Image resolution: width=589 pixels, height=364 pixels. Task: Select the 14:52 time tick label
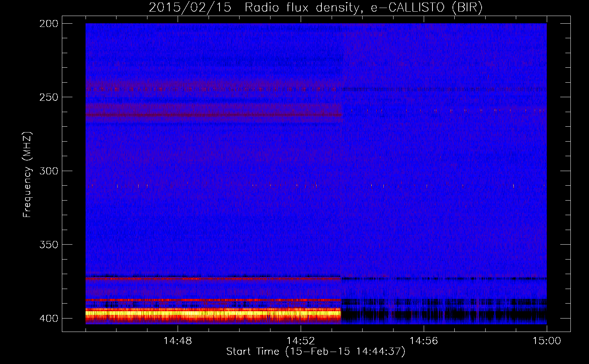click(x=301, y=341)
